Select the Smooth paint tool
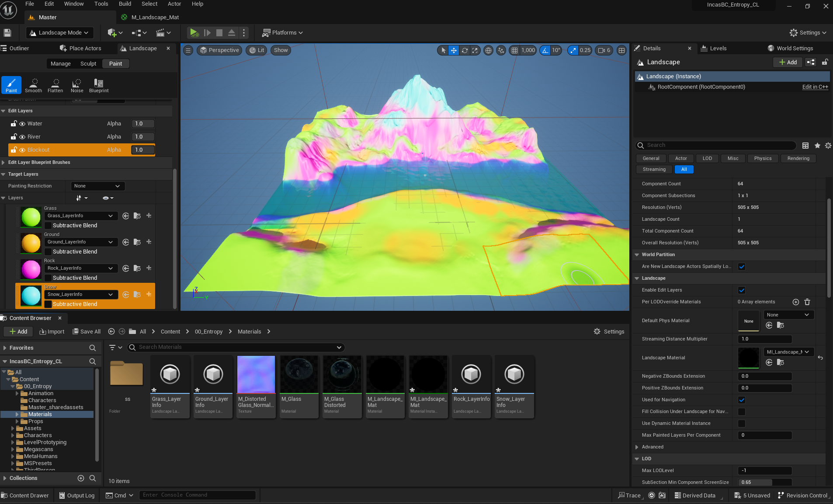This screenshot has height=504, width=833. coord(34,85)
